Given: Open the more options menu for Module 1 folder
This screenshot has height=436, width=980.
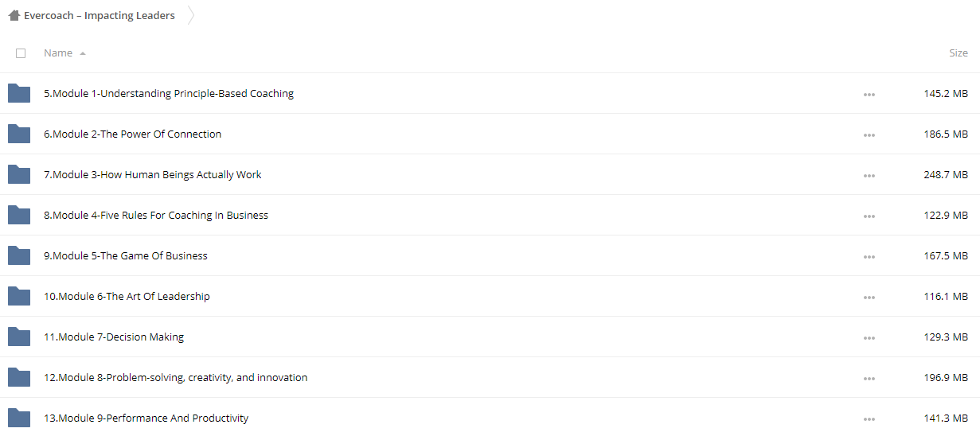Looking at the screenshot, I should click(x=869, y=95).
